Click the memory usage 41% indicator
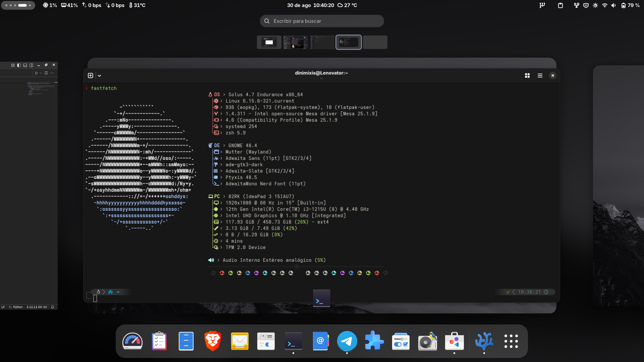644x362 pixels. pyautogui.click(x=69, y=5)
